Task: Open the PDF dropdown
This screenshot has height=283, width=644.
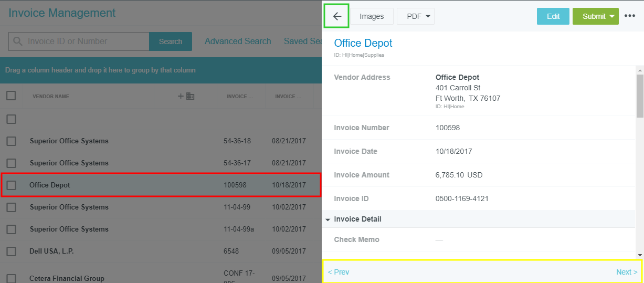Action: pos(415,16)
